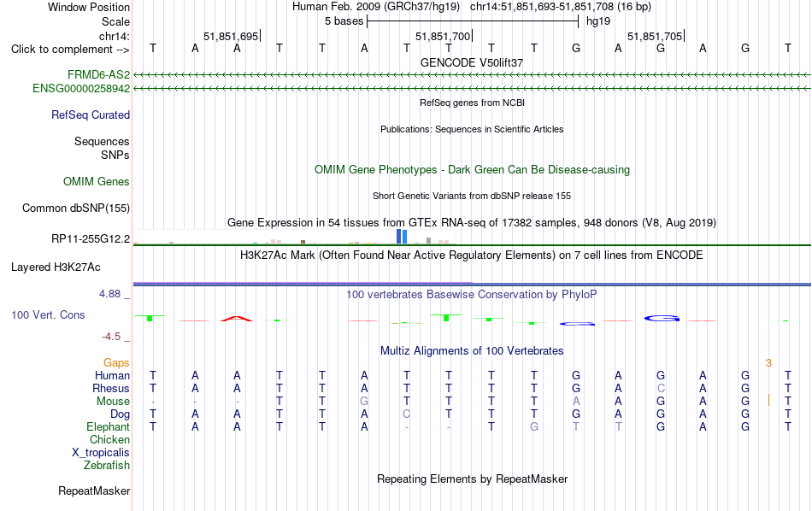Click the OMIM Gene Phenotypes track title
The height and width of the screenshot is (511, 812).
pos(472,170)
